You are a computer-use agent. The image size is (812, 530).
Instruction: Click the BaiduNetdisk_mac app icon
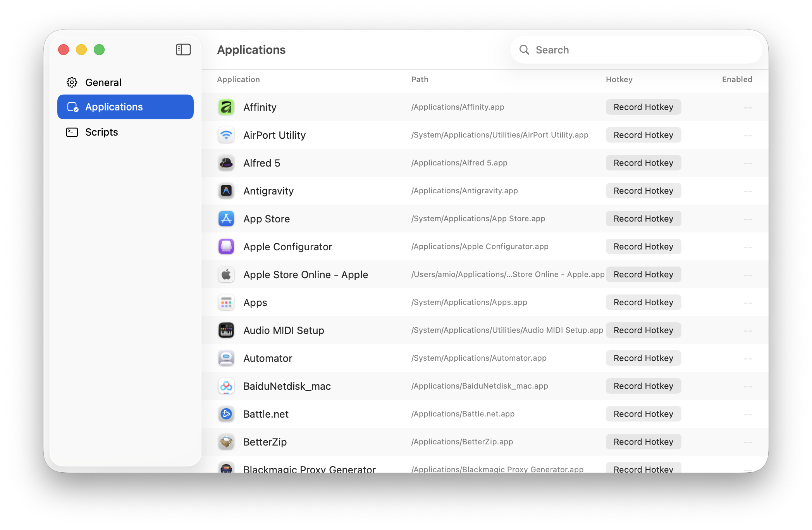tap(226, 386)
